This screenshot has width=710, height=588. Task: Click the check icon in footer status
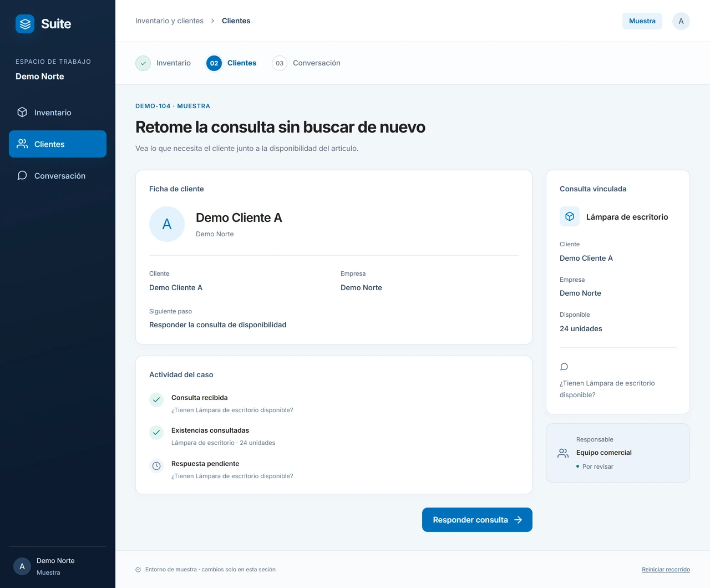(138, 570)
